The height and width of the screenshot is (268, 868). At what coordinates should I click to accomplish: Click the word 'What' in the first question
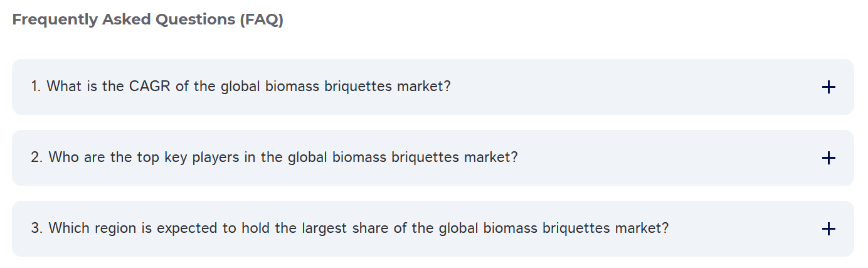(x=64, y=86)
